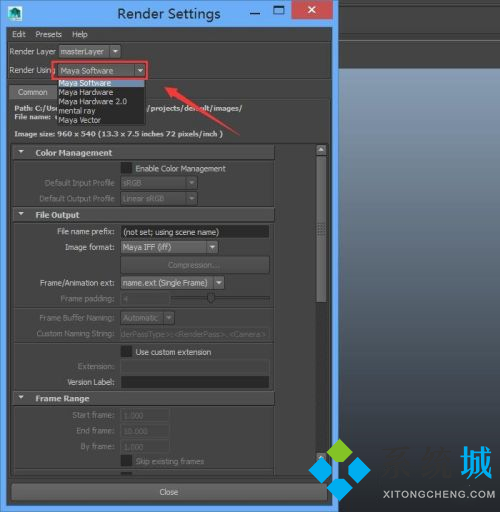The height and width of the screenshot is (512, 500).
Task: Open the Frame/Animation ext dropdown
Action: (172, 283)
